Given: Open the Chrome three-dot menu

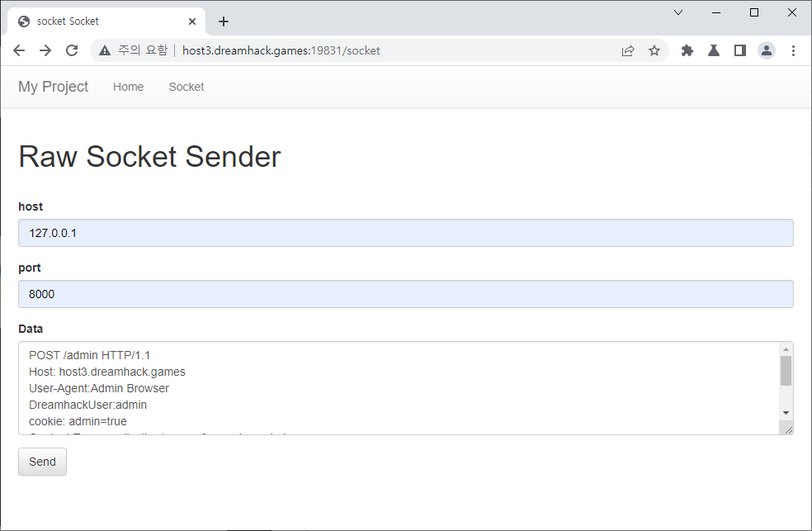Looking at the screenshot, I should click(793, 50).
